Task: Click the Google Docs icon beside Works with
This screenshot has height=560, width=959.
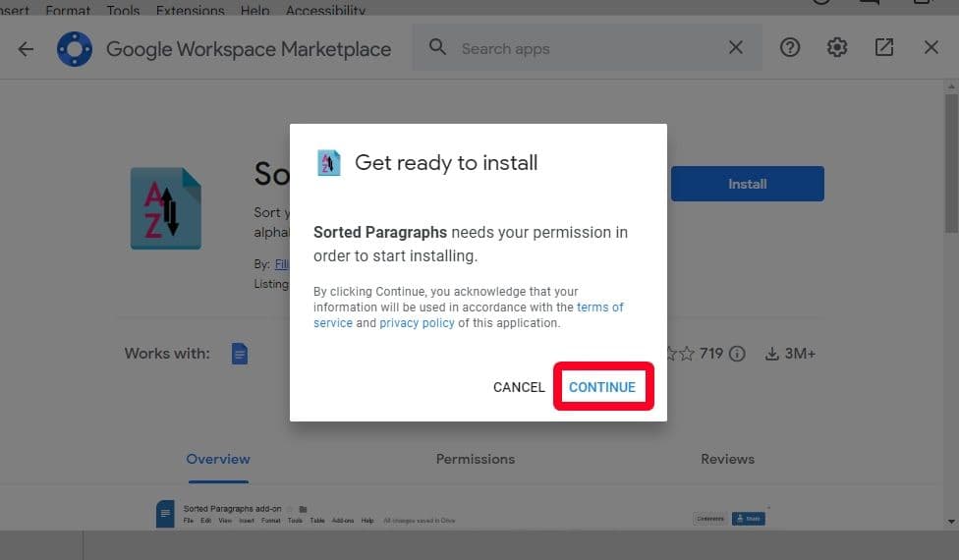Action: pos(240,354)
